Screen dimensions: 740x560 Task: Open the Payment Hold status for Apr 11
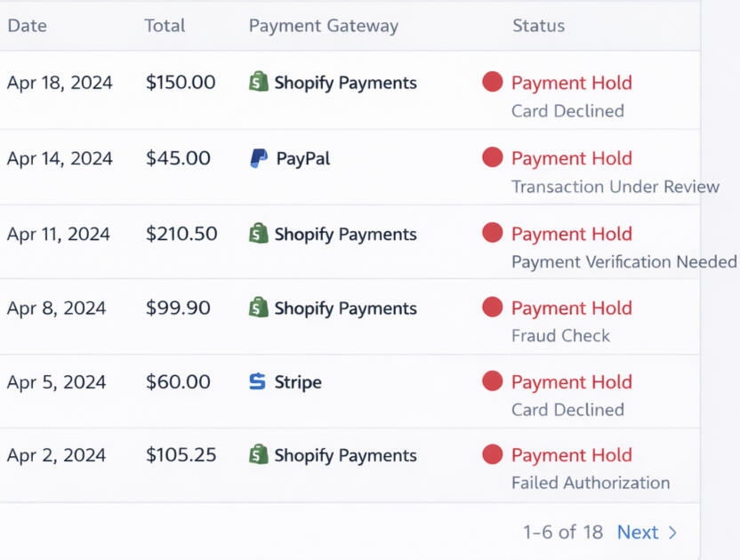[571, 234]
